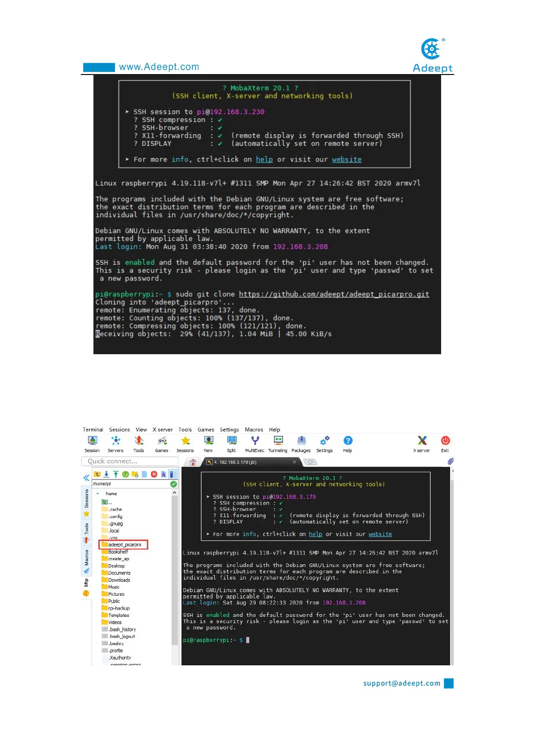The height and width of the screenshot is (756, 535).
Task: Click the home tab icon
Action: [193, 462]
